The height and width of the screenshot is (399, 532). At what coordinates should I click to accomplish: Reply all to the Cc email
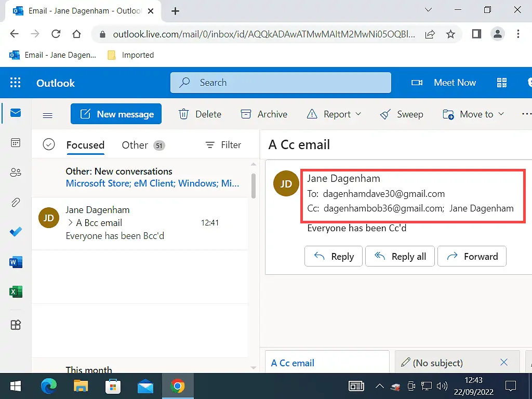pyautogui.click(x=400, y=256)
